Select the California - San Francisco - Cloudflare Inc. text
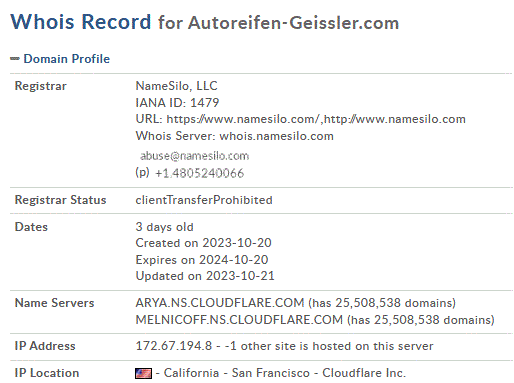Screen dimensions: 514x383 285,373
